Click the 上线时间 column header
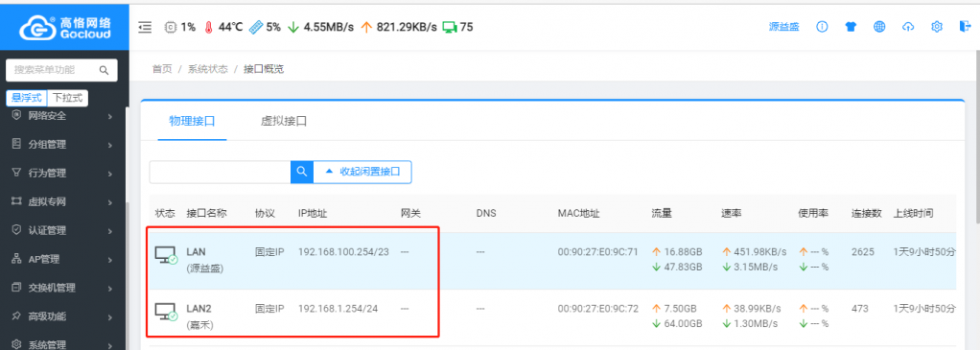Image resolution: width=980 pixels, height=350 pixels. 913,213
